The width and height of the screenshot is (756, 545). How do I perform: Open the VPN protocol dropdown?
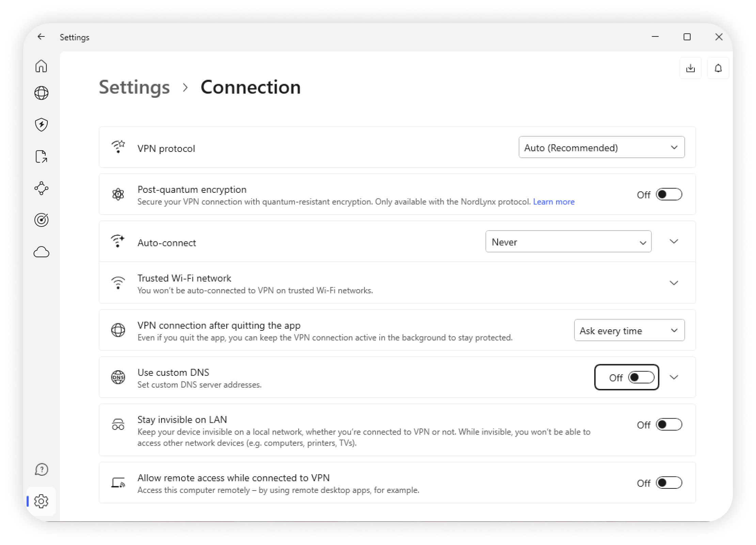point(601,147)
